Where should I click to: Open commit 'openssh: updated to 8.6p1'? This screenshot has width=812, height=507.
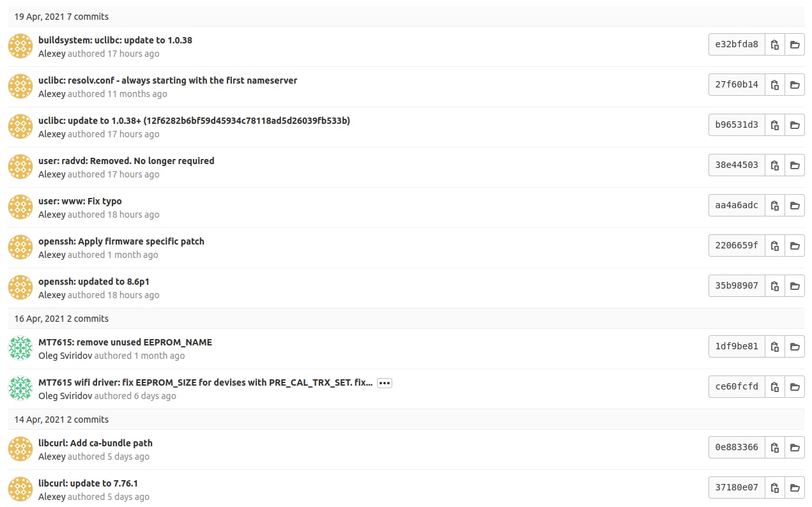click(x=93, y=282)
